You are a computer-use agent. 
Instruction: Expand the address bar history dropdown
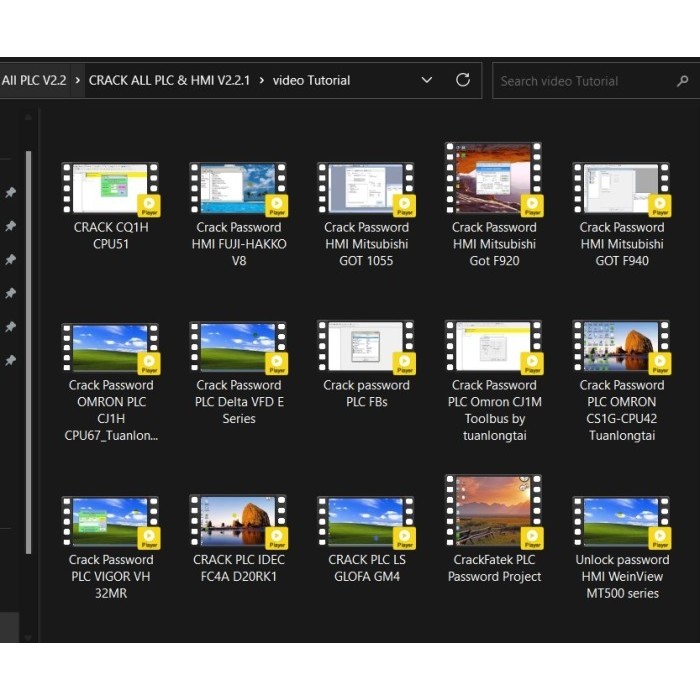click(x=427, y=80)
